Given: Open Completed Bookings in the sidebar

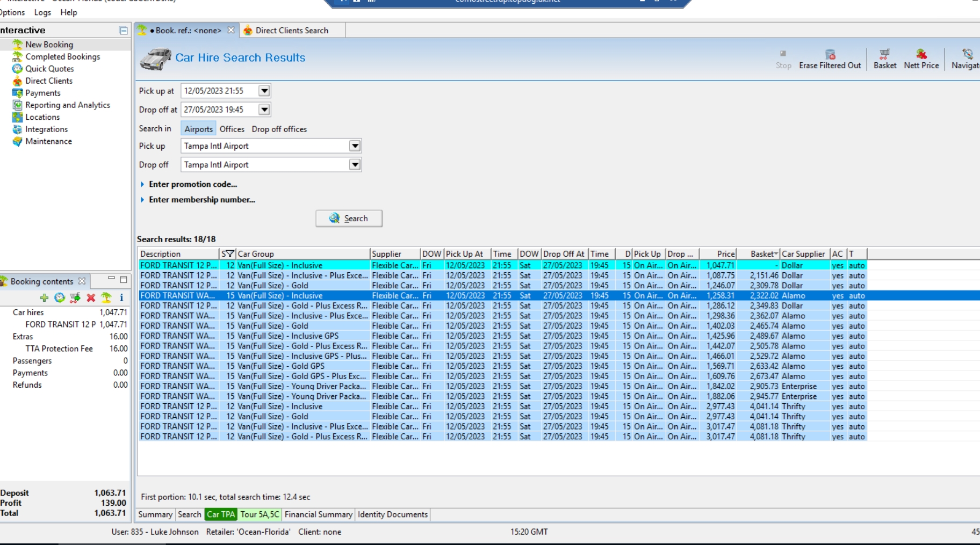Looking at the screenshot, I should click(x=62, y=56).
